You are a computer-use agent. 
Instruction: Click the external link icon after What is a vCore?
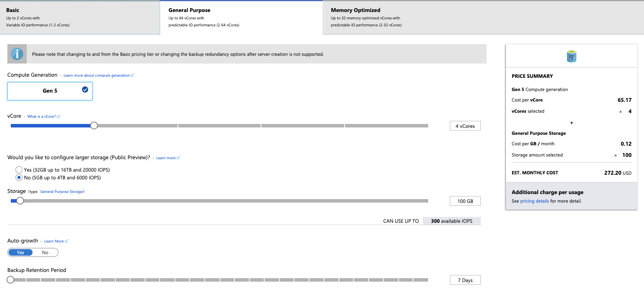pyautogui.click(x=58, y=116)
